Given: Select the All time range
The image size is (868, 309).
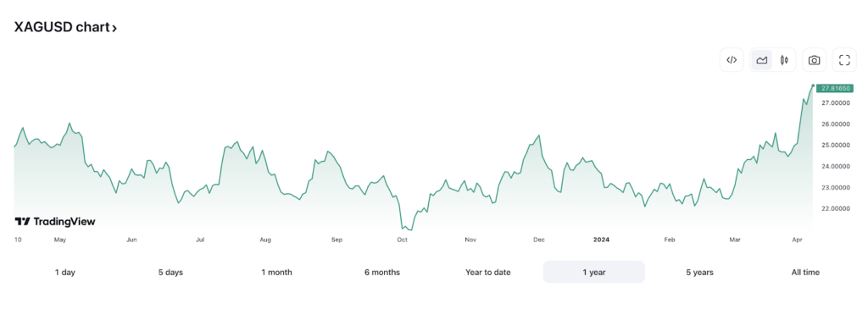Looking at the screenshot, I should point(805,272).
